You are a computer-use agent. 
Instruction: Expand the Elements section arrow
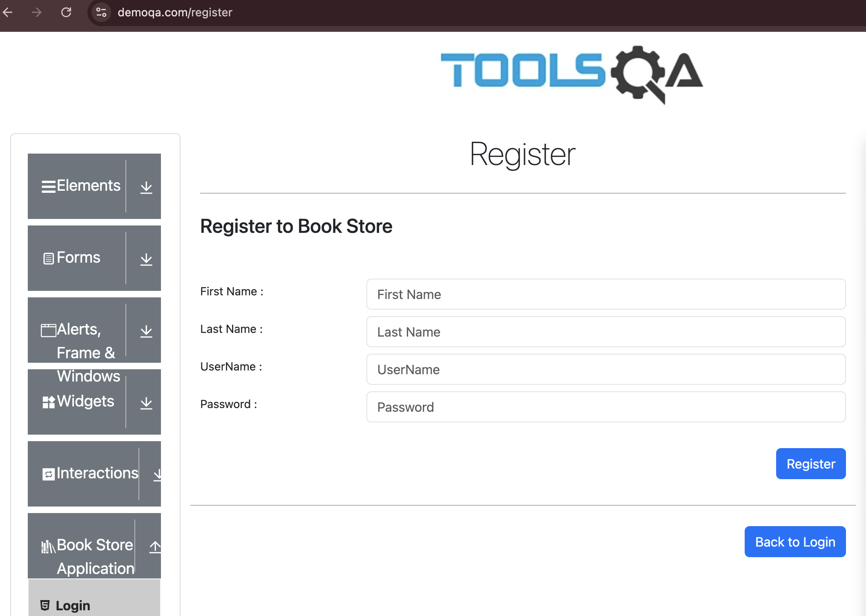(x=146, y=187)
